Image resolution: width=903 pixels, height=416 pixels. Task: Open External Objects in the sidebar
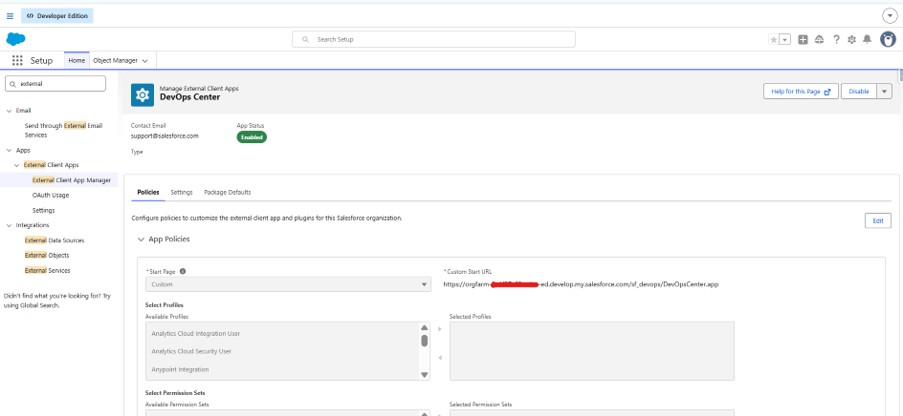[47, 255]
